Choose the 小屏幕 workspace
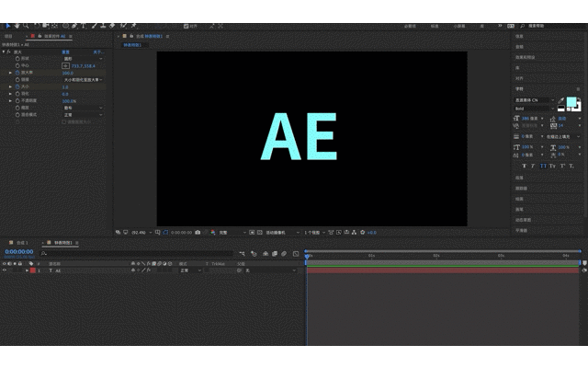The image size is (588, 368). pyautogui.click(x=459, y=27)
